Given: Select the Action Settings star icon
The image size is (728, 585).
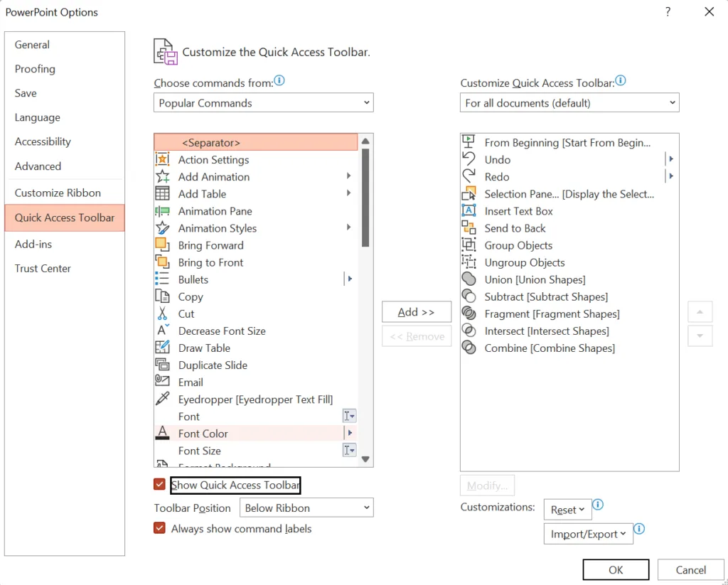Looking at the screenshot, I should pyautogui.click(x=162, y=159).
